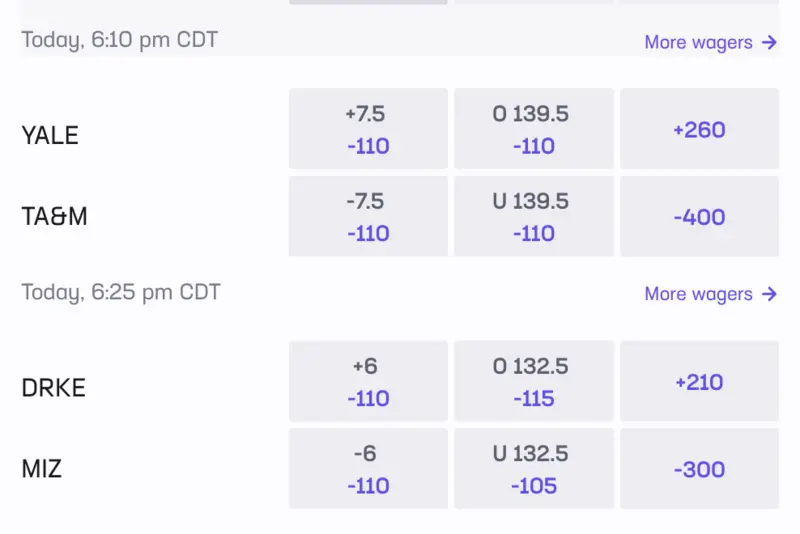Viewport: 800px width, 534px height.
Task: Click arrow icon beside 6:25 pm More wagers
Action: point(769,294)
